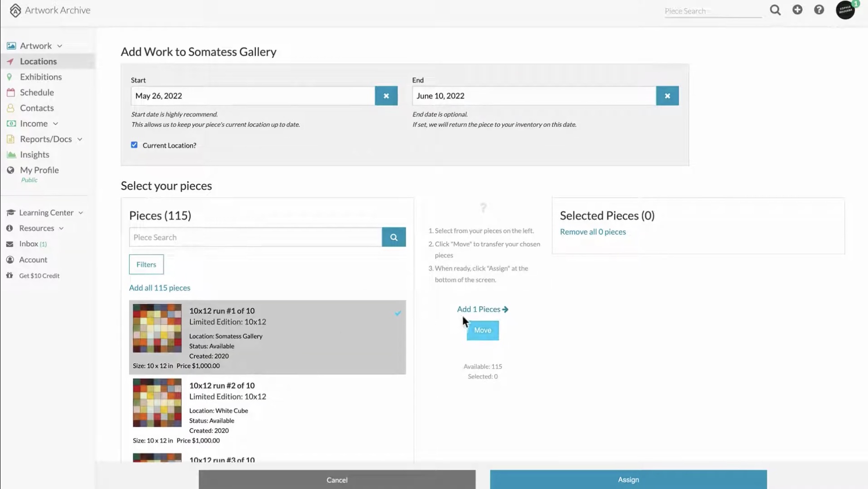Click the Resources info icon

[9, 228]
